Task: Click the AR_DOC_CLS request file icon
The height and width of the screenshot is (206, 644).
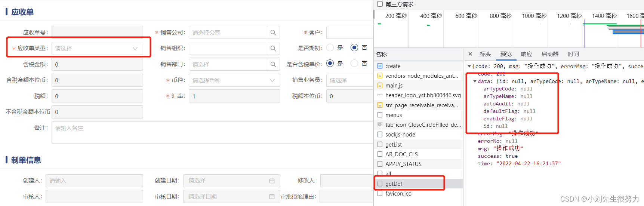Action: 380,154
